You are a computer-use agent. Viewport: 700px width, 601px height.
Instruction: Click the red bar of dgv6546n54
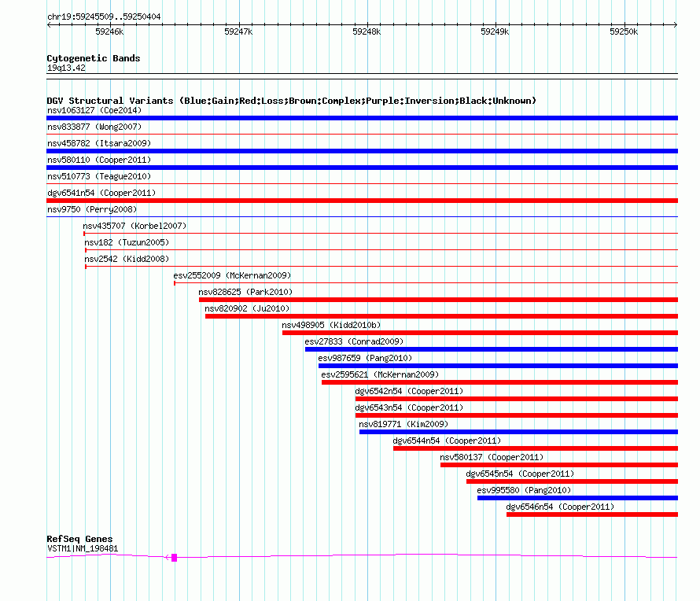coord(592,514)
